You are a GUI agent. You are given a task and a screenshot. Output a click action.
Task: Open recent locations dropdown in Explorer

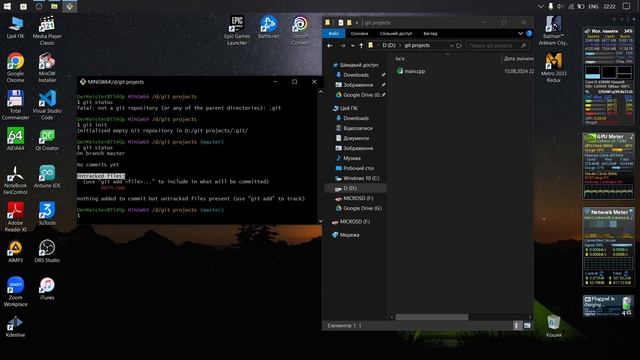tap(352, 46)
